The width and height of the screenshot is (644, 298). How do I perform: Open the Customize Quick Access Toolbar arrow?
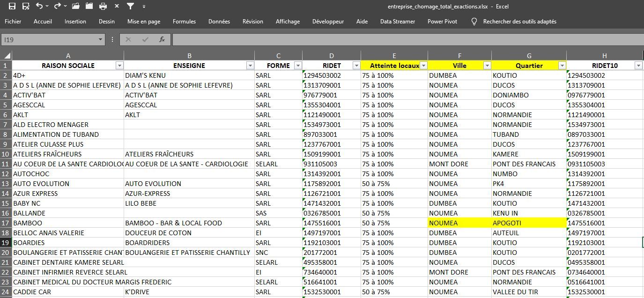pos(144,7)
